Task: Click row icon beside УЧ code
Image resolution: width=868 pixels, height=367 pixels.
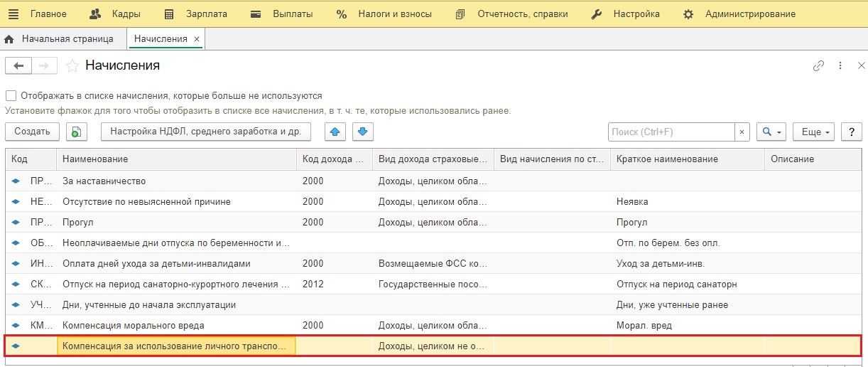Action: (x=16, y=304)
